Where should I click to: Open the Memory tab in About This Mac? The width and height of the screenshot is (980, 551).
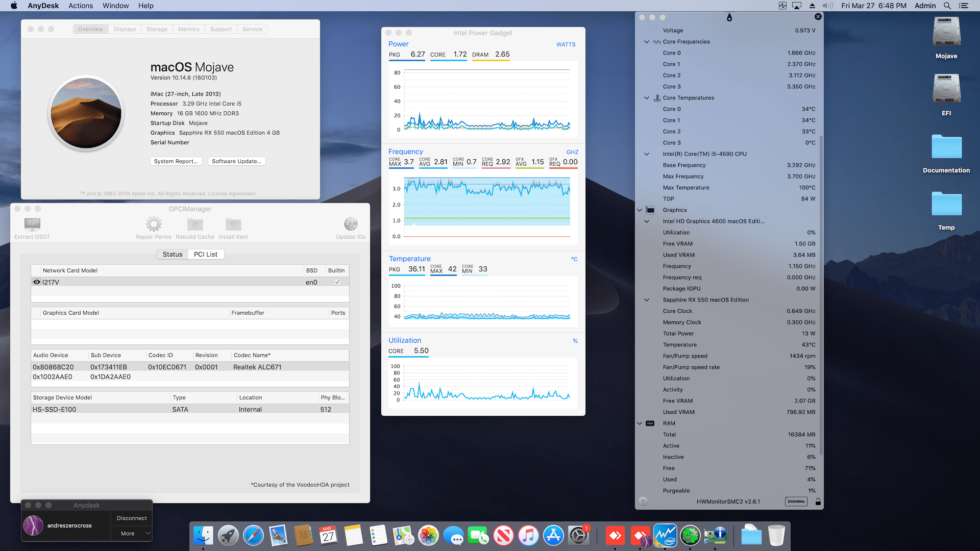(188, 29)
